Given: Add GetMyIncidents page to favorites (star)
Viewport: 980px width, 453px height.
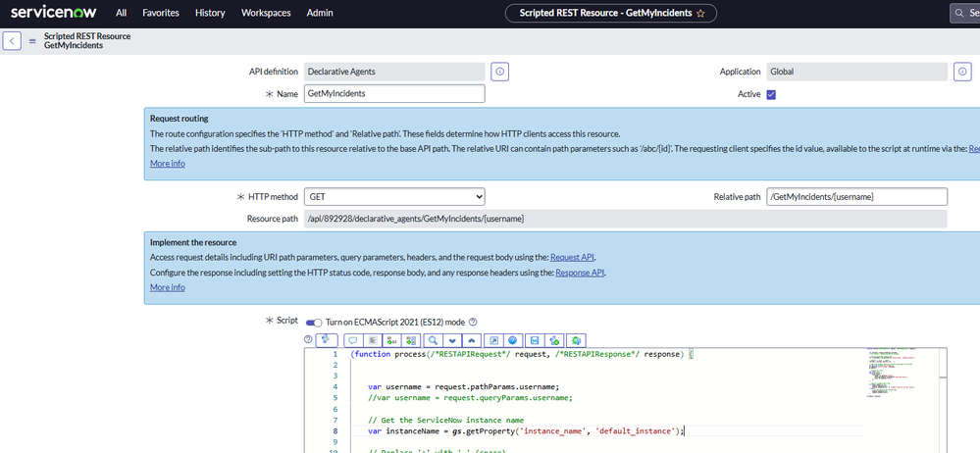Looking at the screenshot, I should tap(700, 13).
